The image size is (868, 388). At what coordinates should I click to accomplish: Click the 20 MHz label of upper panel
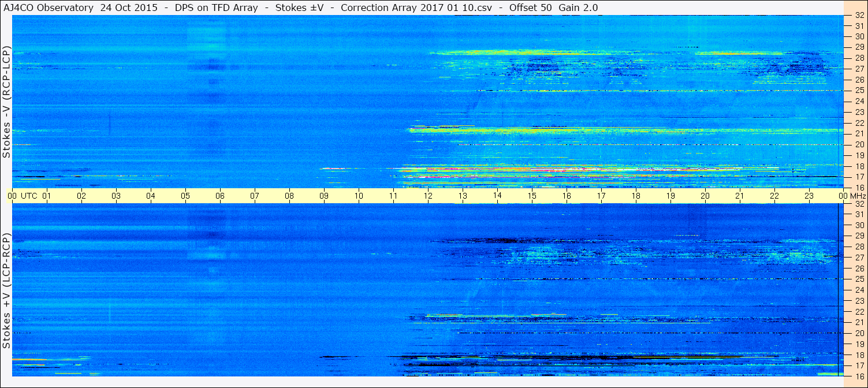859,145
